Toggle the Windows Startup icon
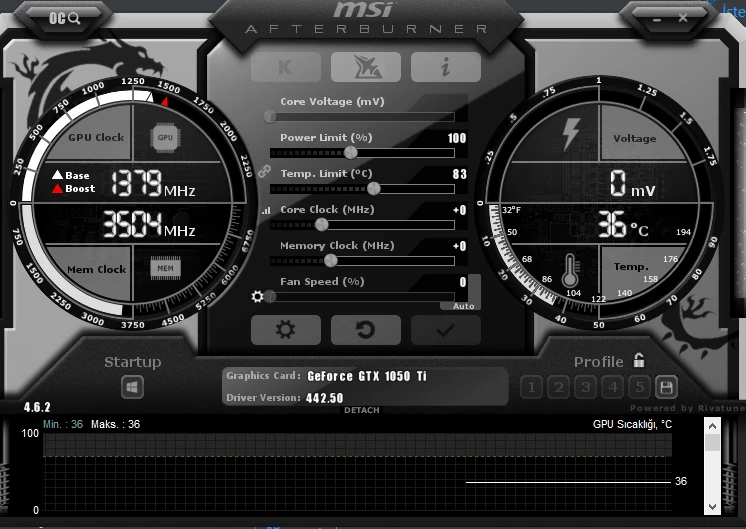Viewport: 746px width, 529px height. (132, 387)
